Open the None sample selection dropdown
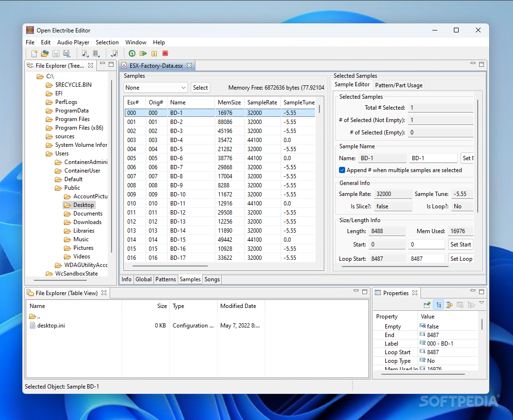 click(x=155, y=88)
